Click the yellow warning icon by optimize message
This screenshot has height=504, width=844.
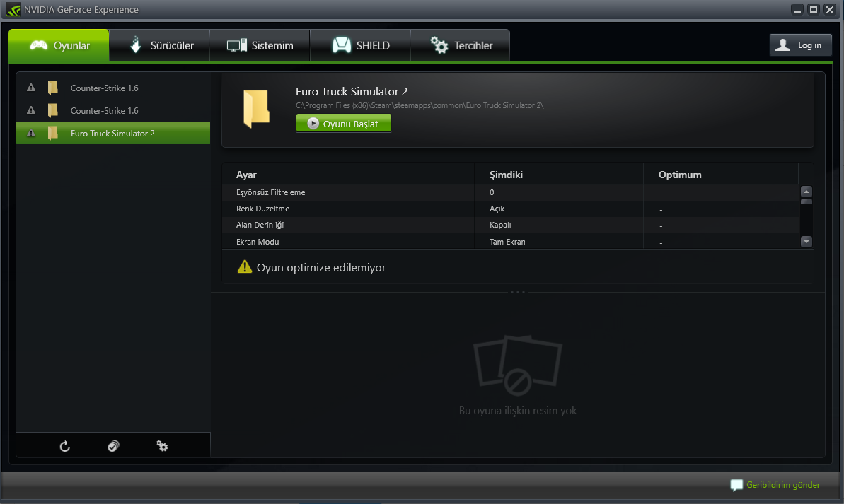coord(244,266)
